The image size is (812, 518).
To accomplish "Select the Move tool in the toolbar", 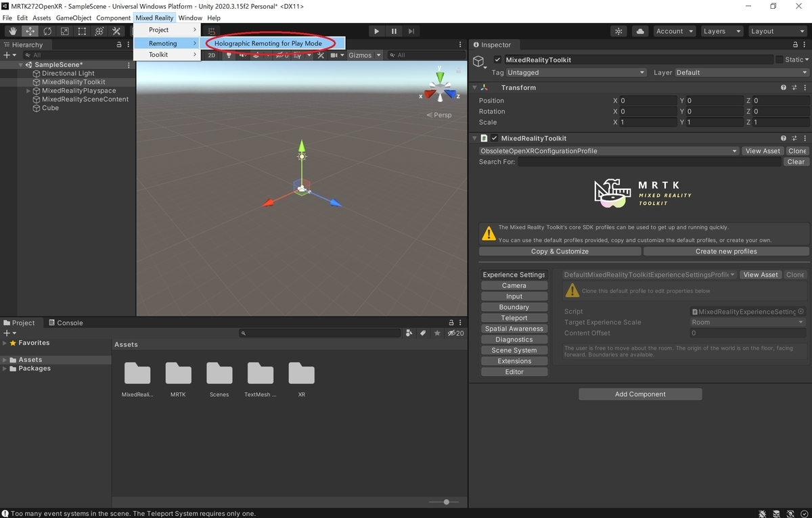I will click(x=30, y=31).
